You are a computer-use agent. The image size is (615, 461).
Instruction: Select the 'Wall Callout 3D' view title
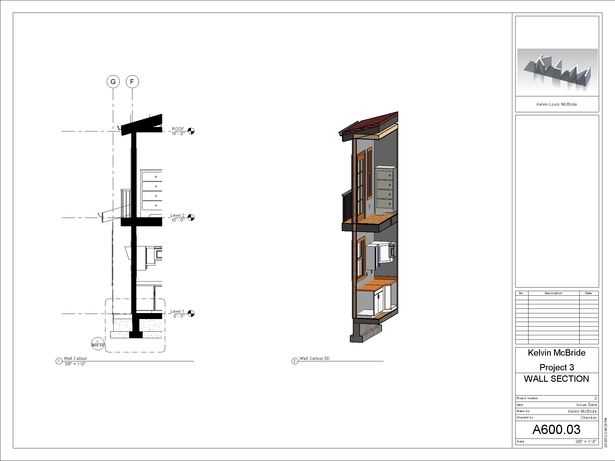point(314,358)
